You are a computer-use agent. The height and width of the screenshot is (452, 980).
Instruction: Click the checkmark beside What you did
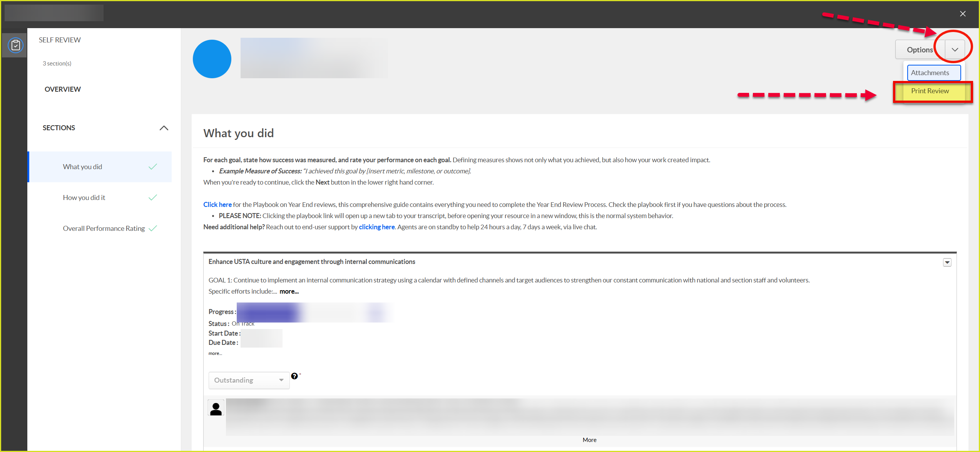[153, 167]
